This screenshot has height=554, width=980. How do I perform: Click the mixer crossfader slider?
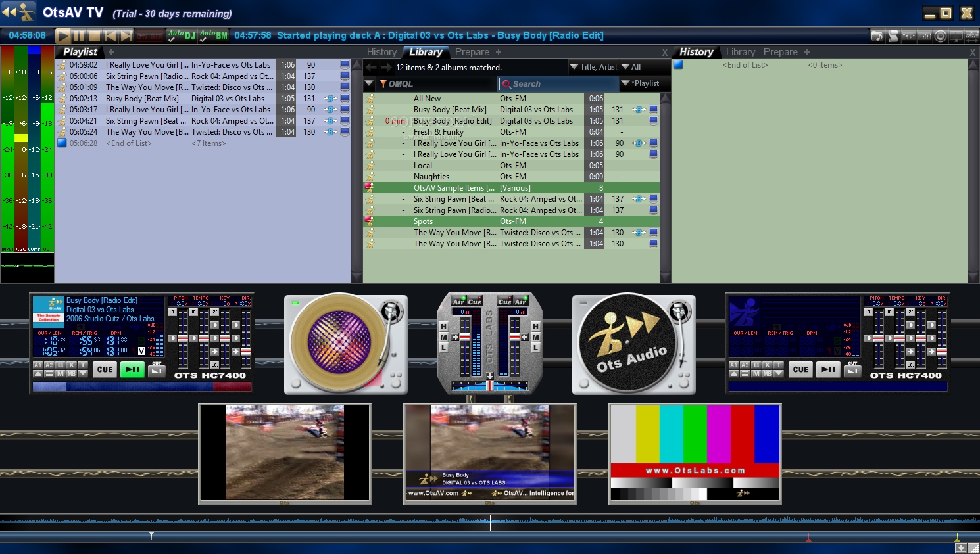[489, 384]
